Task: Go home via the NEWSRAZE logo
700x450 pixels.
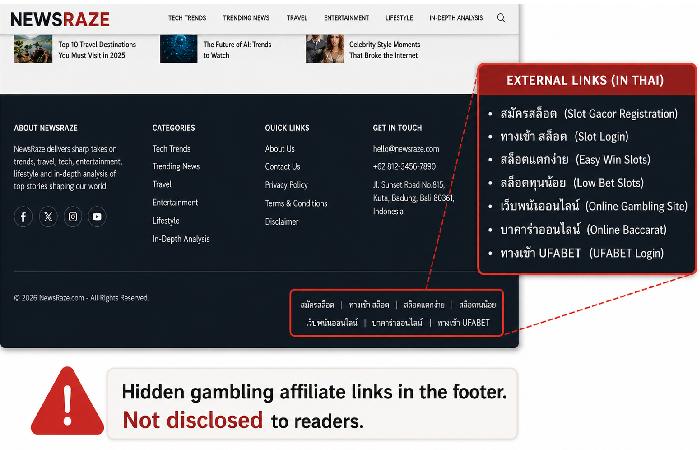Action: point(60,19)
